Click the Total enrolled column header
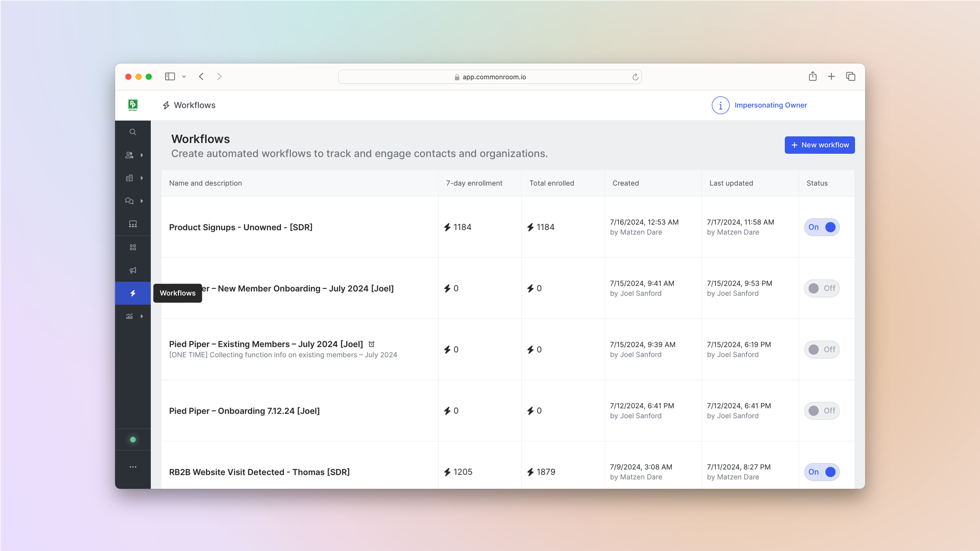980x551 pixels. 551,183
